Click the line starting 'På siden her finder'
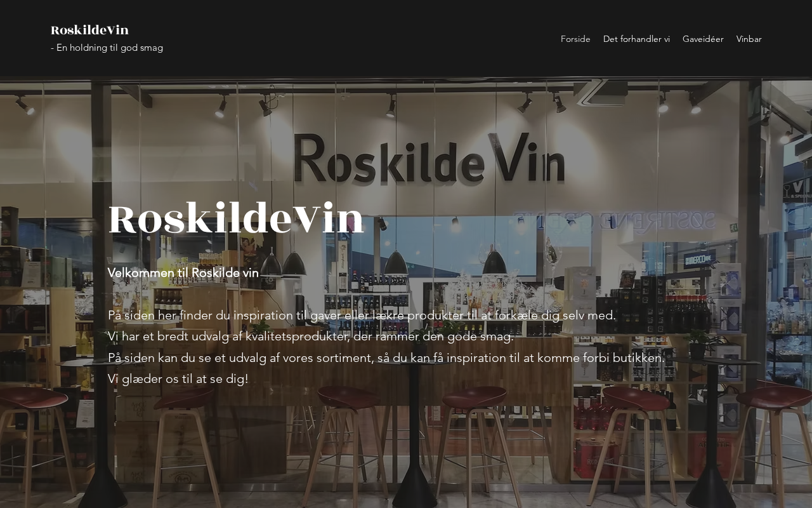This screenshot has height=508, width=812. 362,315
